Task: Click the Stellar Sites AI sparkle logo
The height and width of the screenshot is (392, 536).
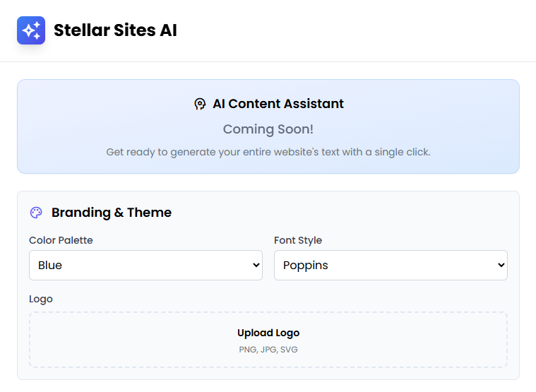Action: [31, 30]
